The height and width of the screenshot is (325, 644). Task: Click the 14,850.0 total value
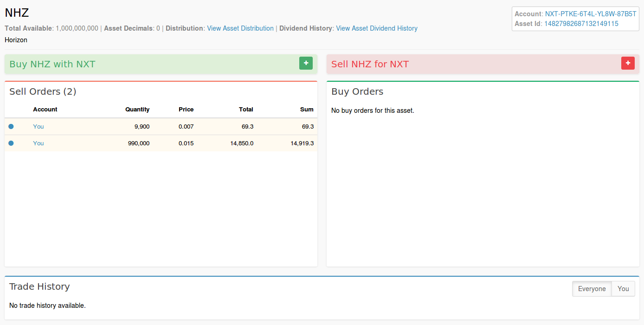click(242, 143)
